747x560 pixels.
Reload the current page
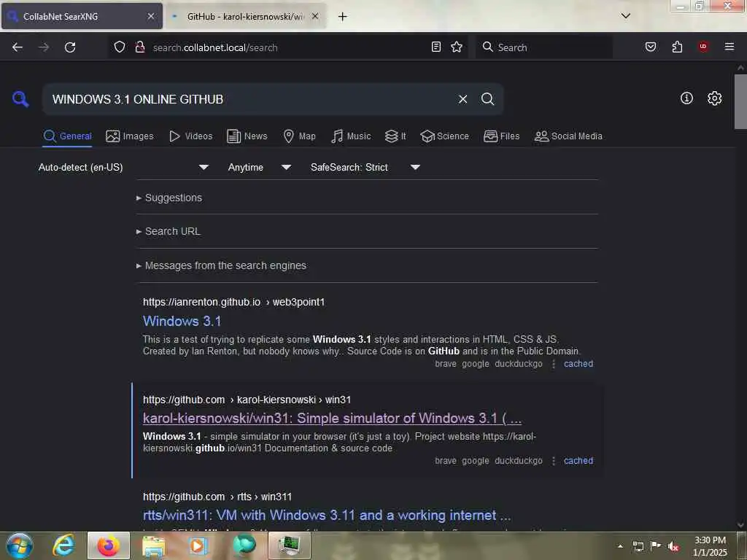pos(70,47)
